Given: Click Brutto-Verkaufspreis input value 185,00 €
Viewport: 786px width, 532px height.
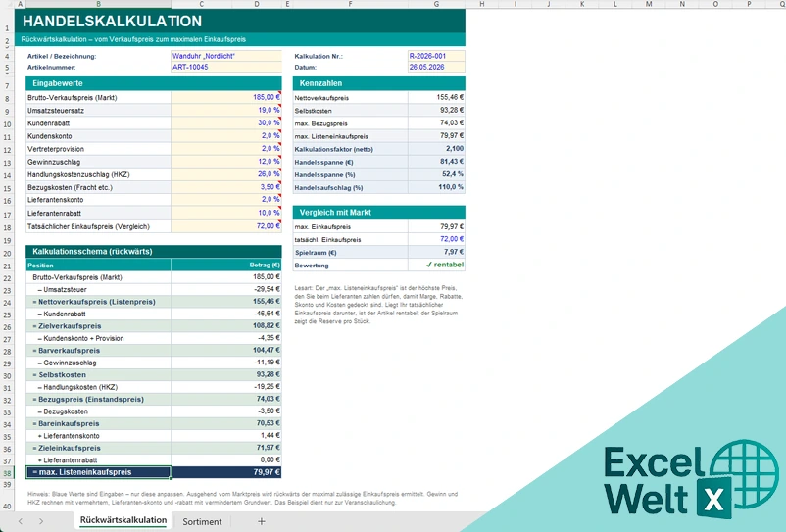Looking at the screenshot, I should pyautogui.click(x=226, y=97).
